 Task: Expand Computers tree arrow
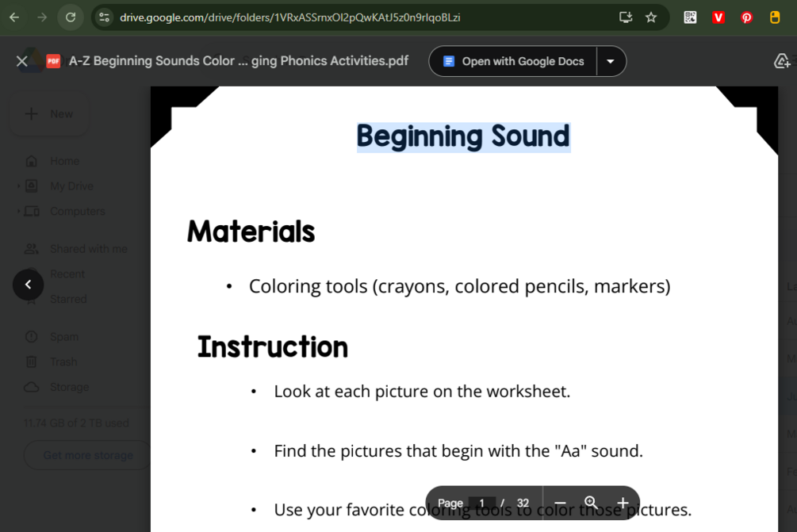pos(19,211)
